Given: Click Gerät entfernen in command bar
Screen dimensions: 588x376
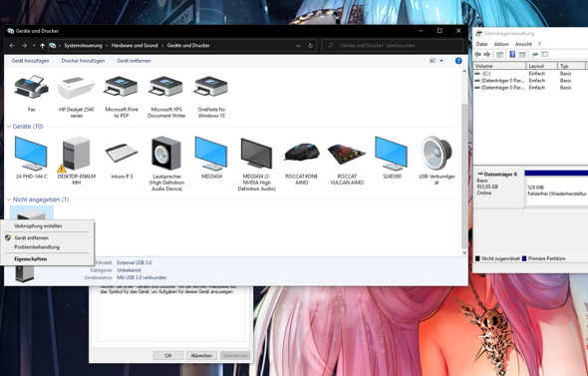Looking at the screenshot, I should [x=134, y=61].
